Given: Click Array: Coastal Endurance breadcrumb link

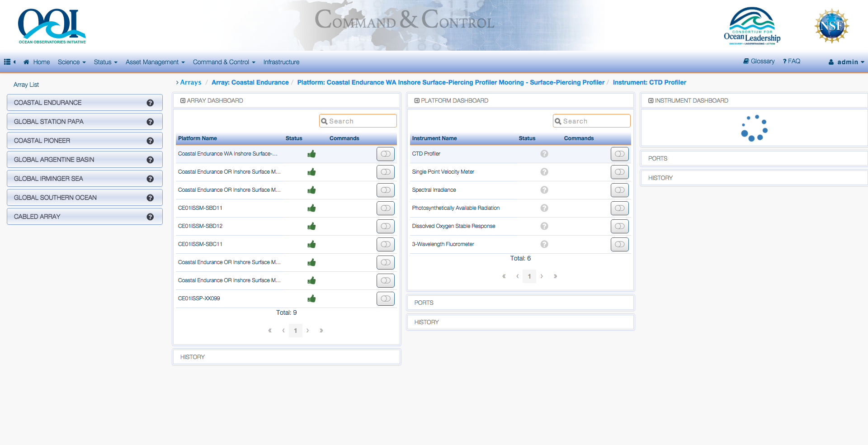Looking at the screenshot, I should [250, 82].
